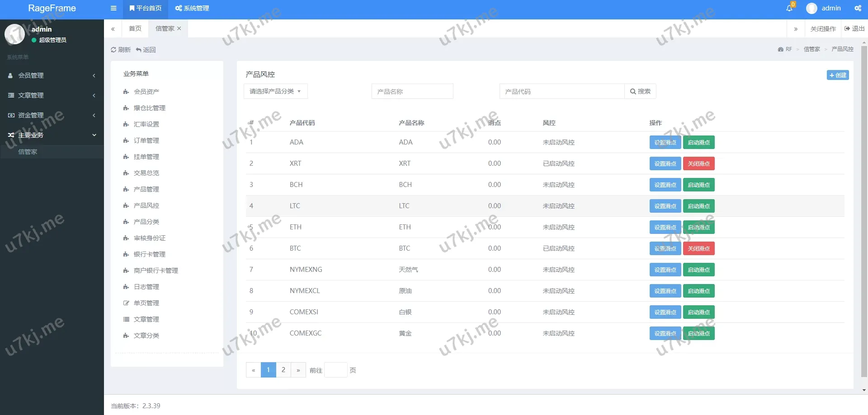The height and width of the screenshot is (415, 868).
Task: Collapse the 主要业务 sidebar section
Action: (x=51, y=135)
